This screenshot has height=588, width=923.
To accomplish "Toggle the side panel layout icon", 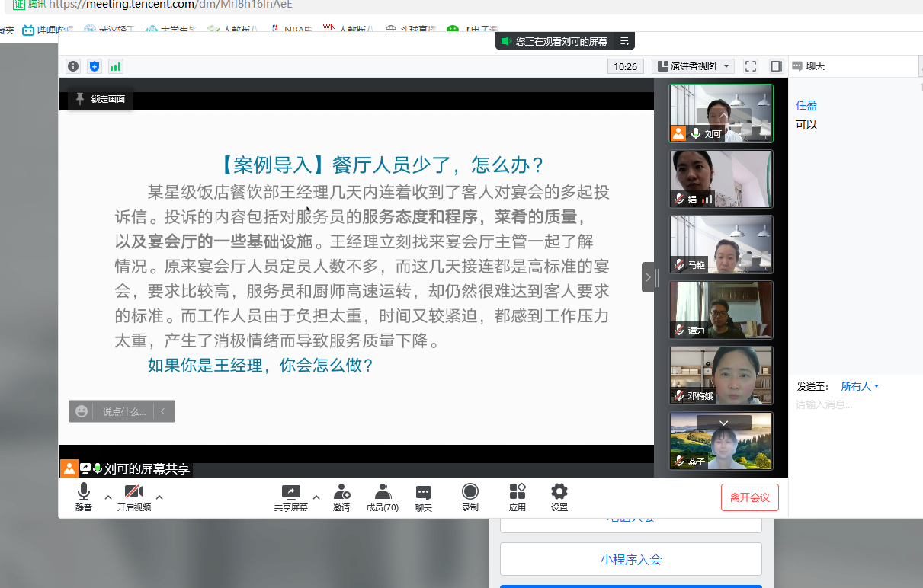I will (776, 66).
